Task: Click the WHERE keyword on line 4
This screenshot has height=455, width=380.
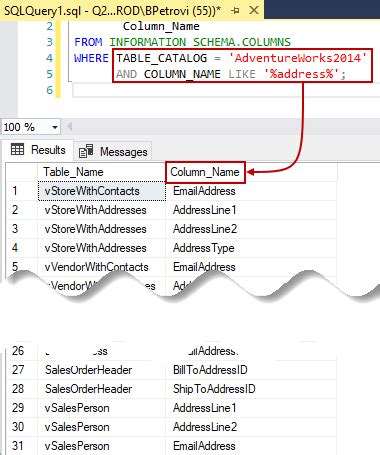Action: [91, 58]
